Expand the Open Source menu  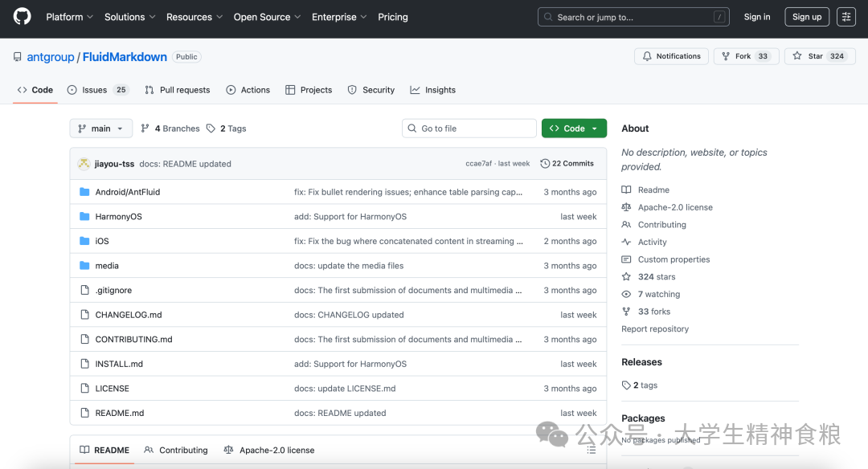tap(268, 17)
